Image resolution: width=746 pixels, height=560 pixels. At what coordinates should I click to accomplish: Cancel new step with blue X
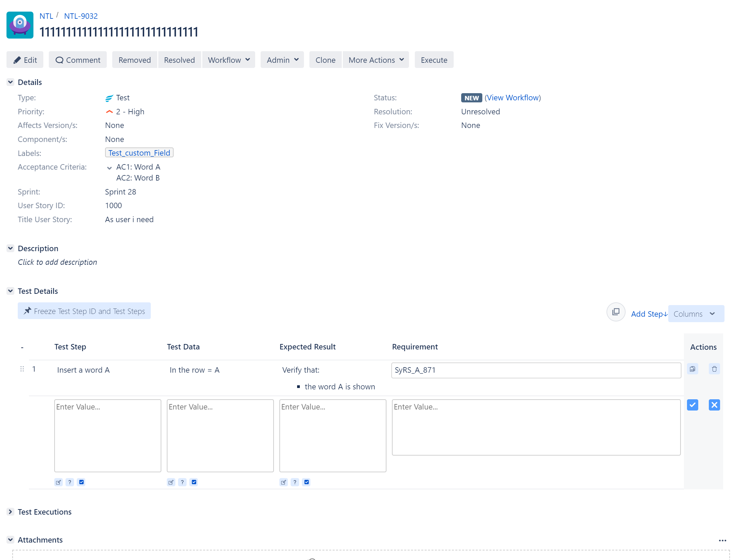pyautogui.click(x=714, y=405)
